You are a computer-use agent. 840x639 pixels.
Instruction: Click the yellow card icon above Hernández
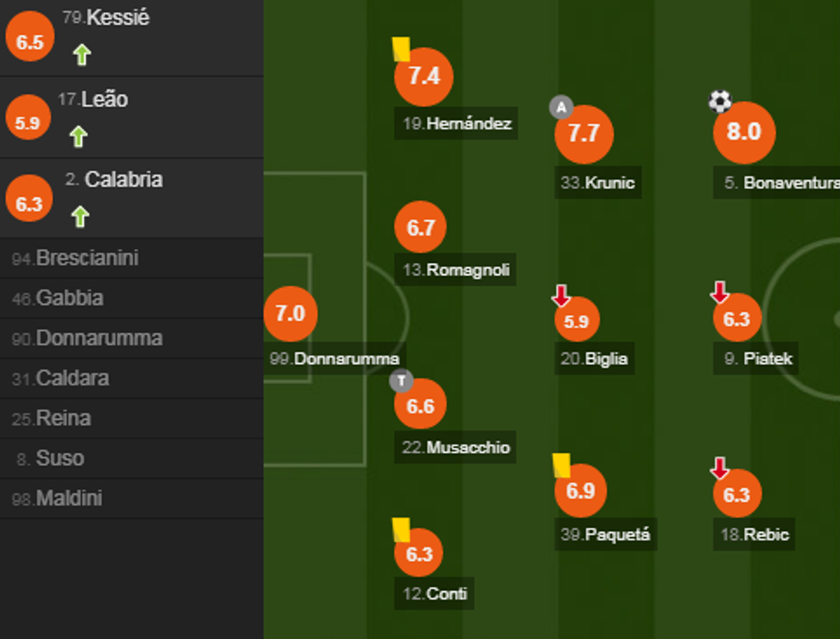(400, 49)
